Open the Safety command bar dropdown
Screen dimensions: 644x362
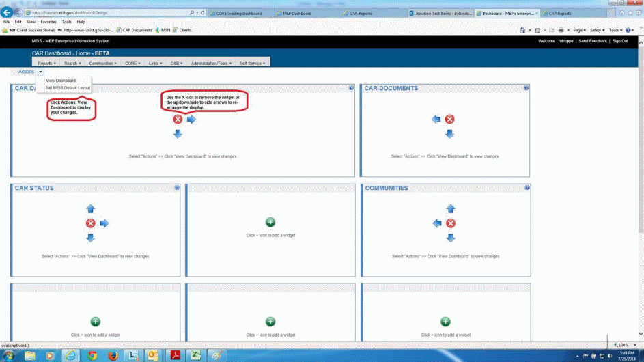coord(597,30)
